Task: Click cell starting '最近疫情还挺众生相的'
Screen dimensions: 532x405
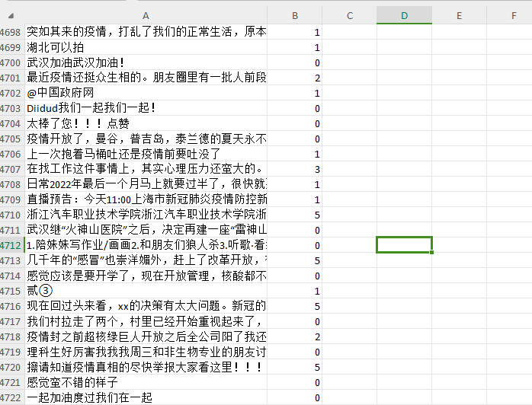Action: click(146, 78)
